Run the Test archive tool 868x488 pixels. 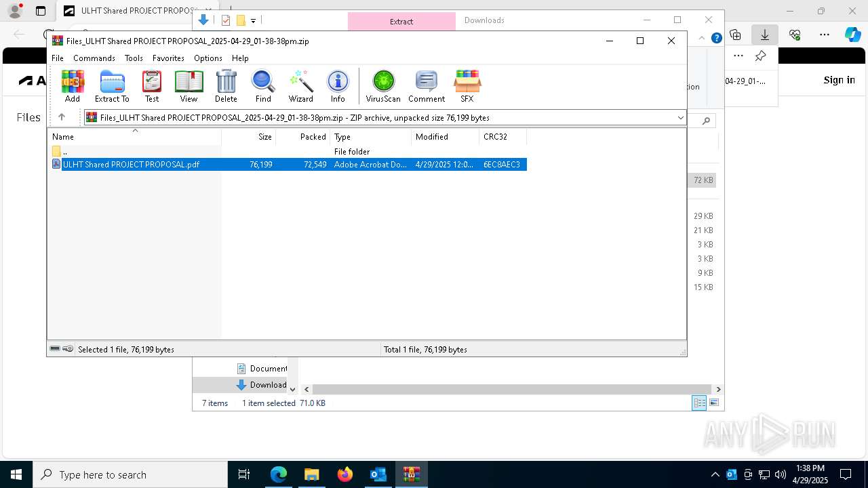[152, 86]
